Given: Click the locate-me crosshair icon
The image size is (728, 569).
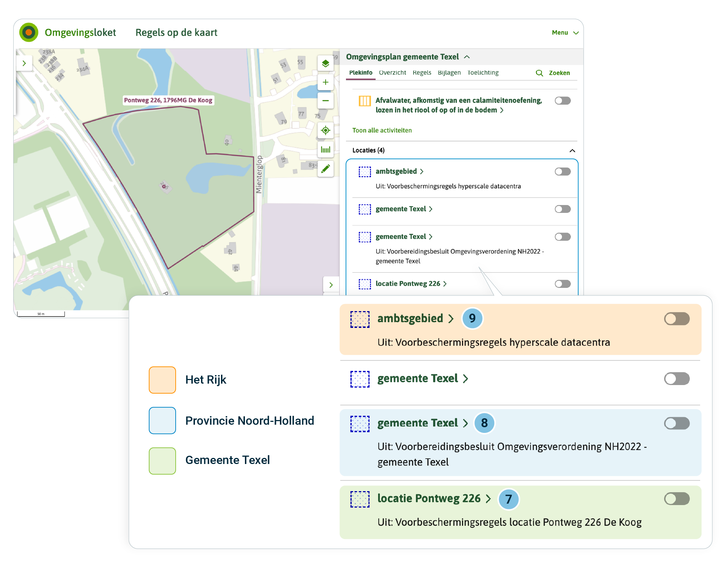Looking at the screenshot, I should [325, 130].
